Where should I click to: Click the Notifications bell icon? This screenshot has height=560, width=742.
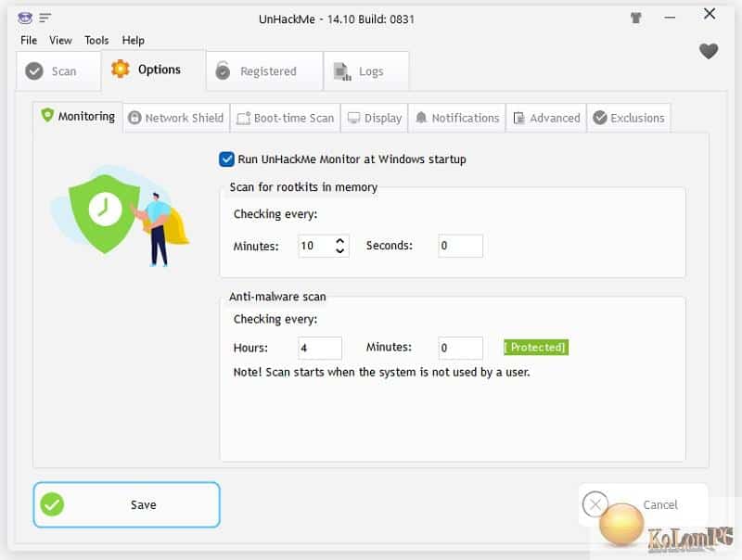pos(421,118)
